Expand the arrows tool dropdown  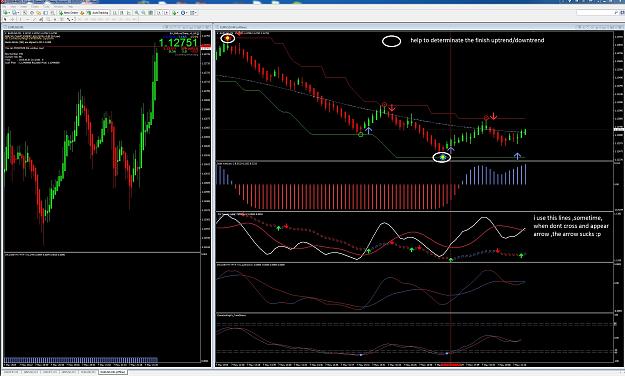point(72,19)
